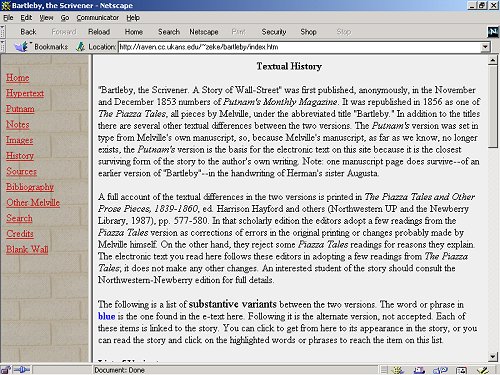Open Newsgroups icon in status bar
Screen dimensions: 500x375
[x=440, y=370]
